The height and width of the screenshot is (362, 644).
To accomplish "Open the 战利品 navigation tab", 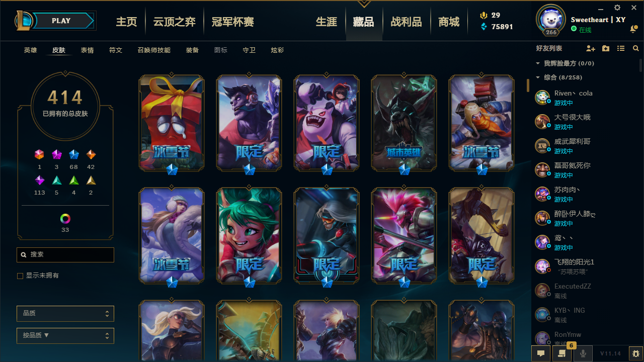I will pos(406,22).
